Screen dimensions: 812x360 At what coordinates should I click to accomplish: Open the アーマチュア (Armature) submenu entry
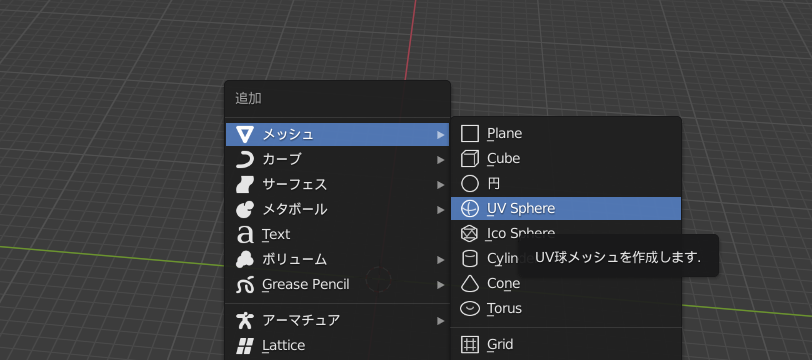point(338,321)
